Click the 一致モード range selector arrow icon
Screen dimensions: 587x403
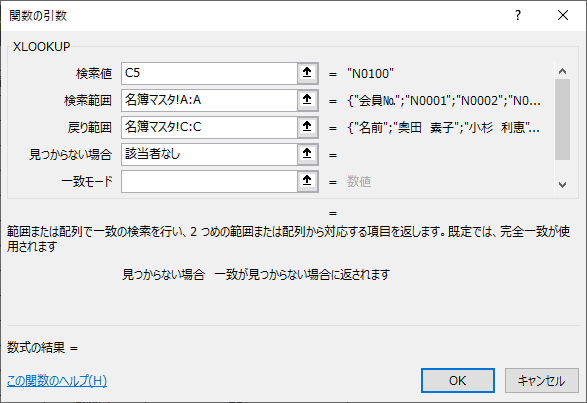(307, 181)
